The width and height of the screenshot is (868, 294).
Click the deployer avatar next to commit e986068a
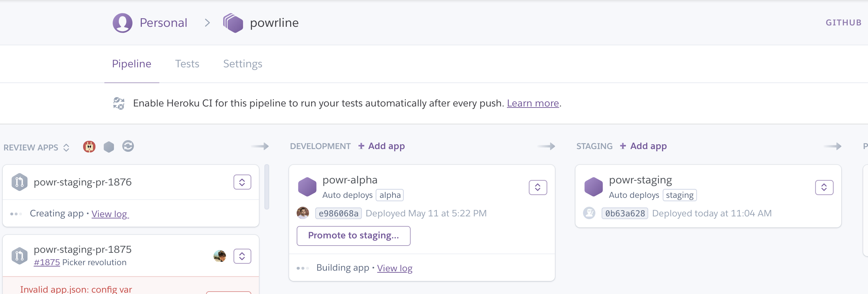click(x=304, y=213)
